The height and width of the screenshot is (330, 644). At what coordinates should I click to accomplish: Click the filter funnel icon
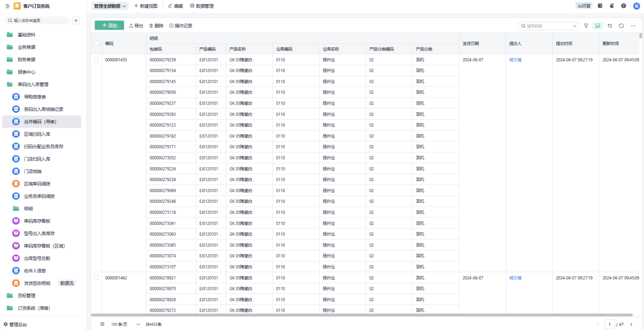[x=586, y=26]
